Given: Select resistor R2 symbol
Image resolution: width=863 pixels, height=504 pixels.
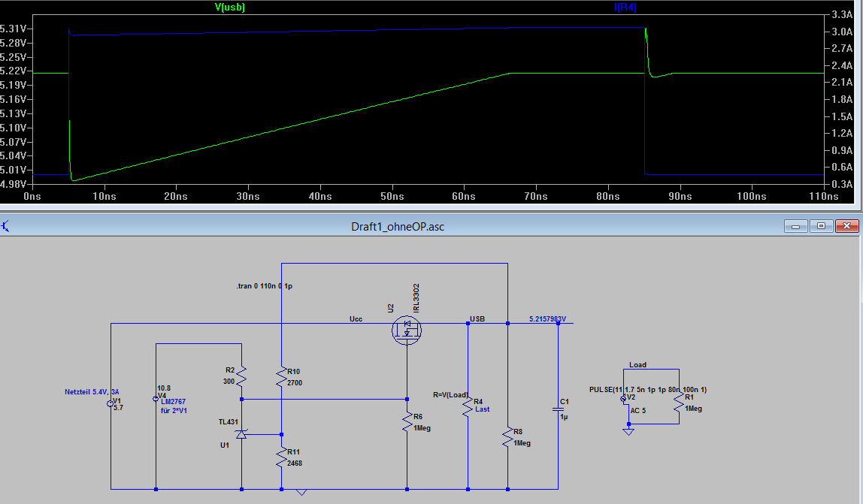Looking at the screenshot, I should click(241, 376).
